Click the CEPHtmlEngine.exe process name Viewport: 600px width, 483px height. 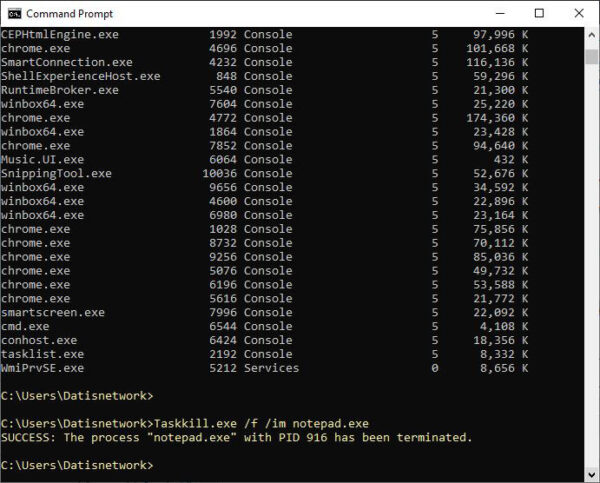pyautogui.click(x=60, y=34)
